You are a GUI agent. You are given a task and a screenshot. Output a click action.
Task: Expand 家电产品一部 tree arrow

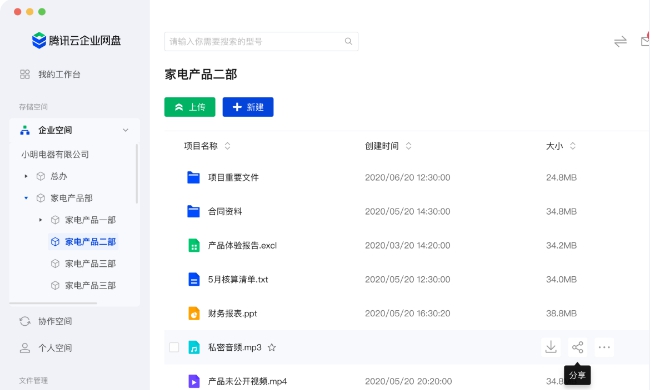[x=40, y=220]
